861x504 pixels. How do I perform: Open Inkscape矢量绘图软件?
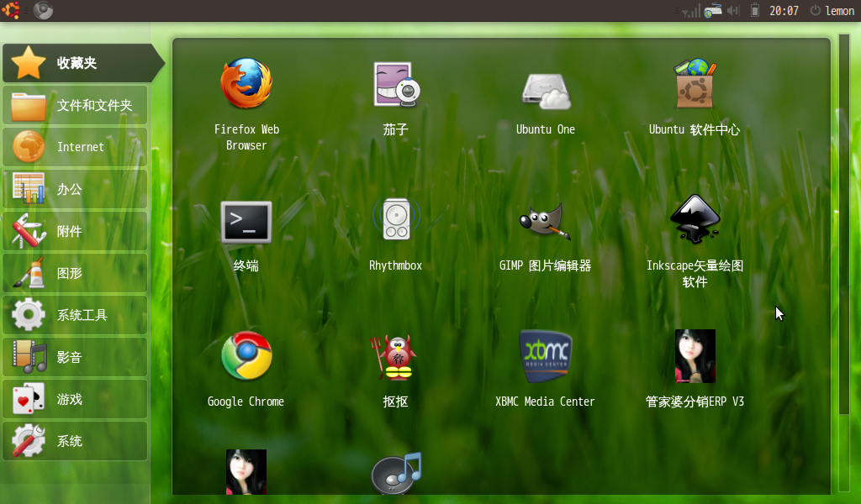tap(695, 219)
